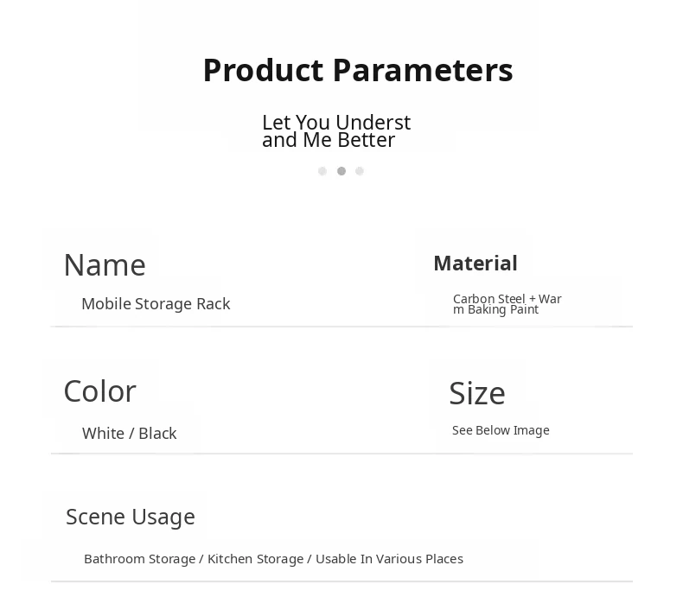
Task: Choose the White color option text
Action: pyautogui.click(x=103, y=433)
